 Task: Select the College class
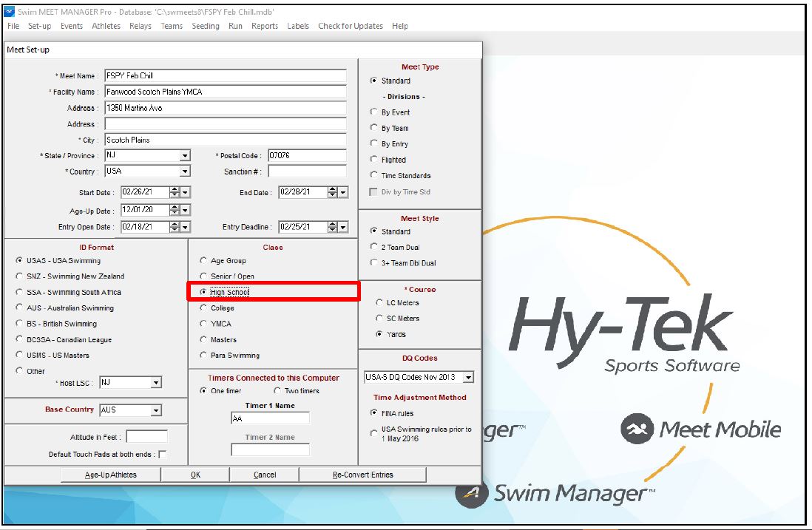tap(203, 308)
